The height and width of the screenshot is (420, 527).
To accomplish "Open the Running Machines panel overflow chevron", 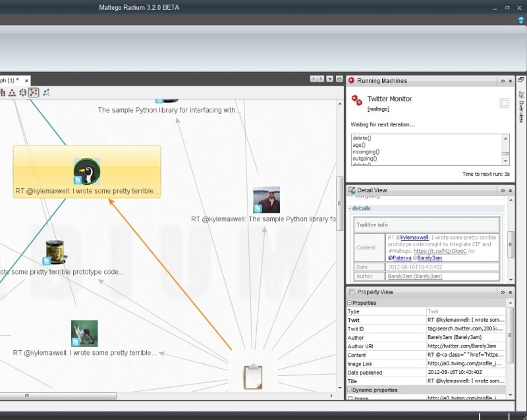I will pyautogui.click(x=503, y=81).
